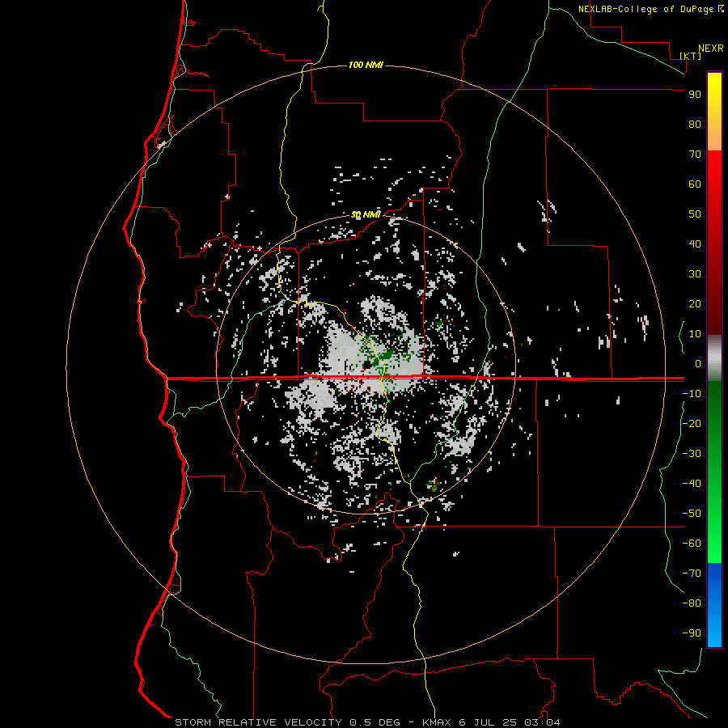Click the 20 value on the velocity scale

[x=695, y=303]
